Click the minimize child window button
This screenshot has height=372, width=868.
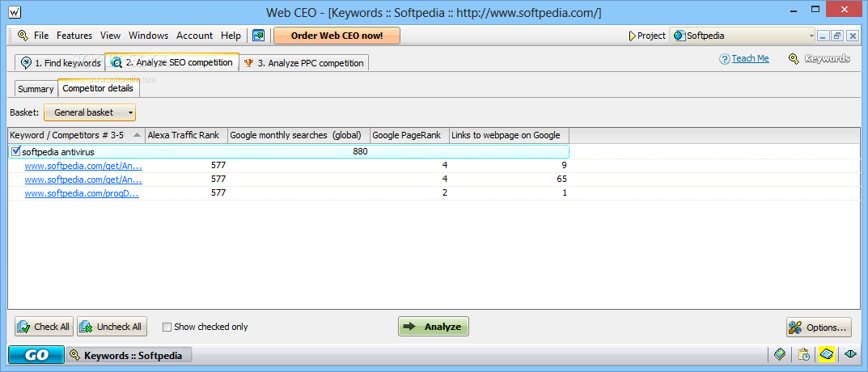824,36
